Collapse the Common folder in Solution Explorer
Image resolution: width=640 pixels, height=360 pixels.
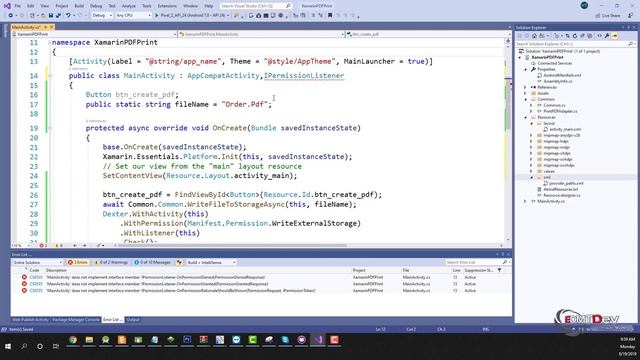click(x=525, y=99)
